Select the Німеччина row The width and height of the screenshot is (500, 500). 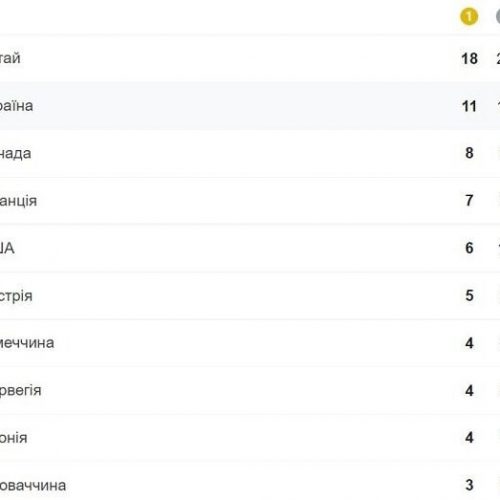pyautogui.click(x=250, y=343)
